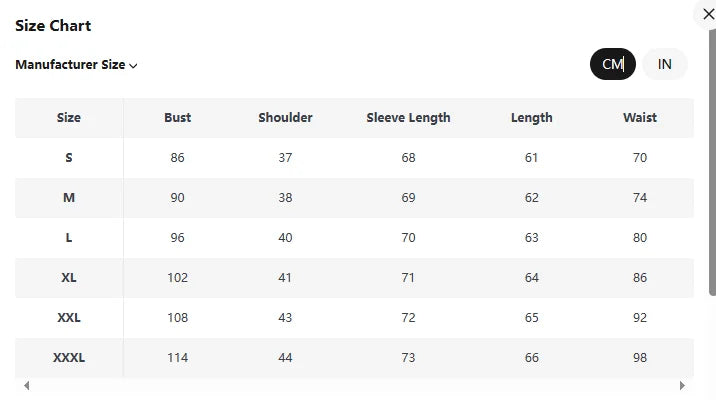716x400 pixels.
Task: Click the right scroll arrow under table
Action: (x=682, y=386)
